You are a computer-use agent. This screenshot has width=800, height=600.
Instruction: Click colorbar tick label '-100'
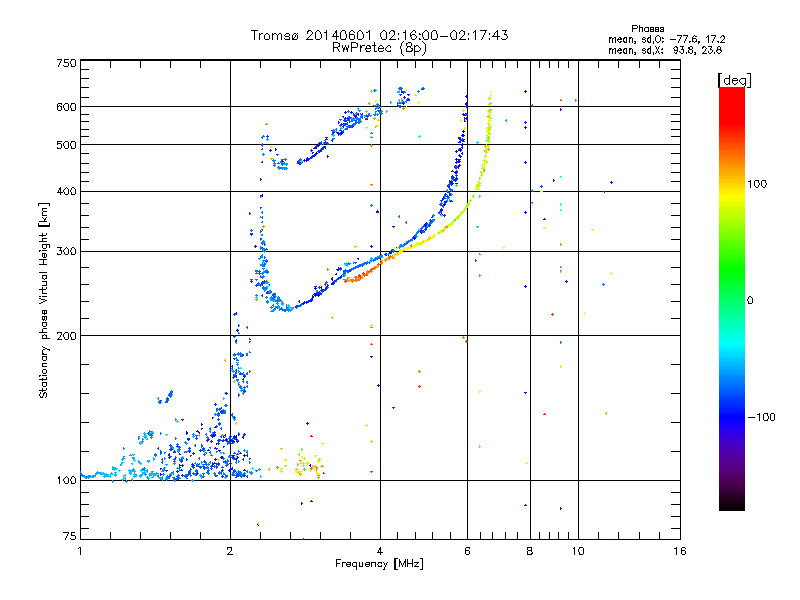[762, 417]
